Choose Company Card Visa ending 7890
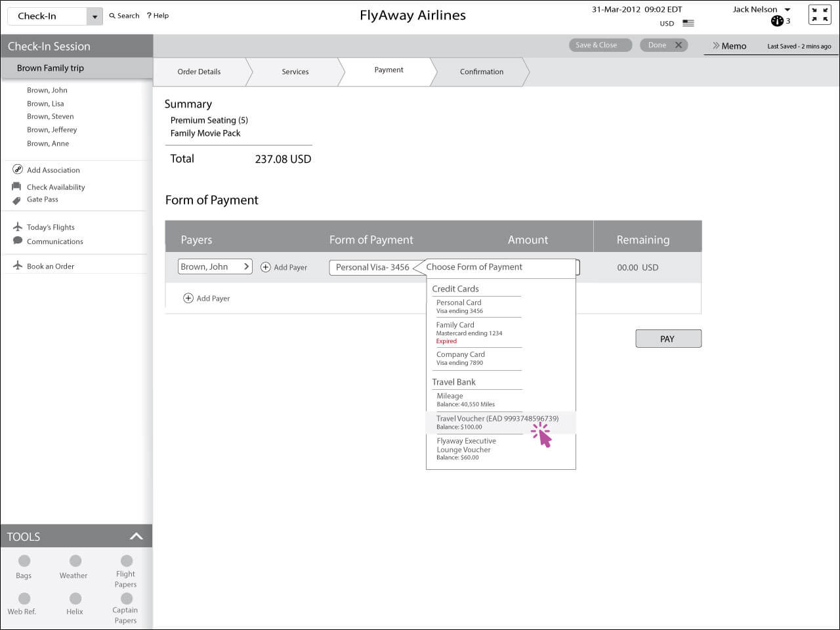This screenshot has width=840, height=630. (461, 358)
